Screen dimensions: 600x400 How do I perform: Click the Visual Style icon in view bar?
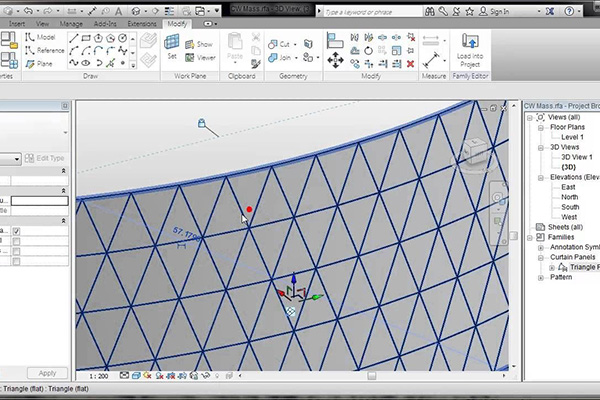(136, 376)
